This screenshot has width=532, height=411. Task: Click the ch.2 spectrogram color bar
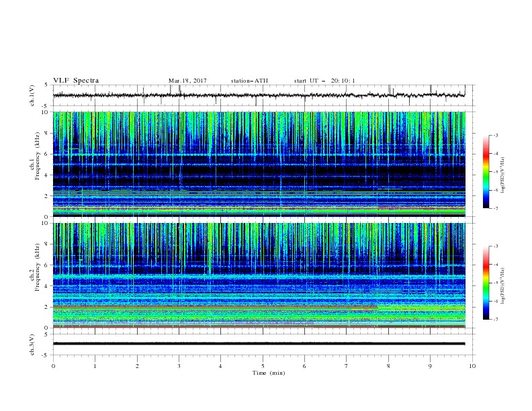point(486,283)
